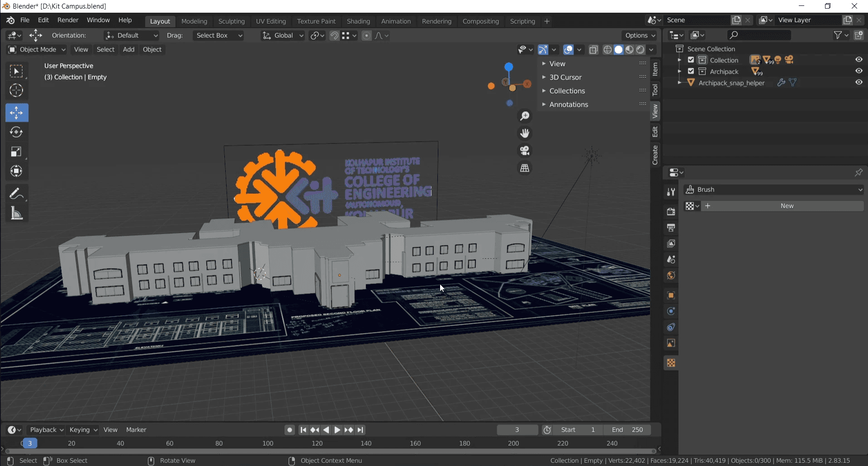Open the Output properties tab
The width and height of the screenshot is (868, 466).
pyautogui.click(x=671, y=228)
